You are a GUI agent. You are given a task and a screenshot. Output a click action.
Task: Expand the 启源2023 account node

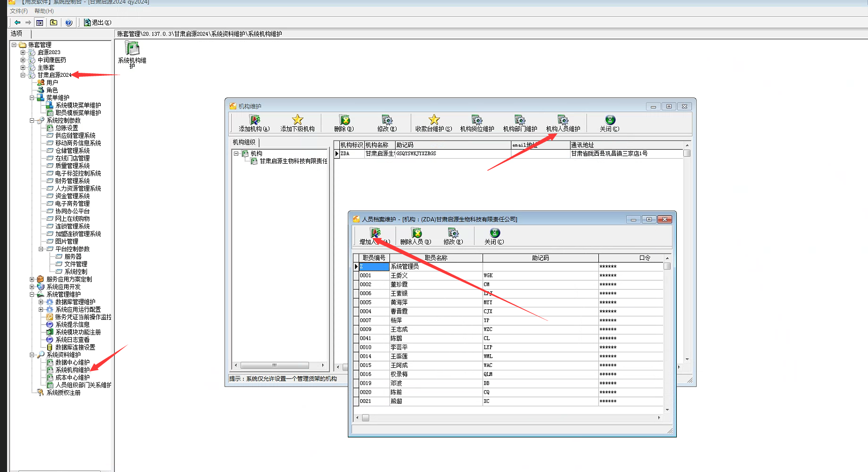click(x=23, y=53)
